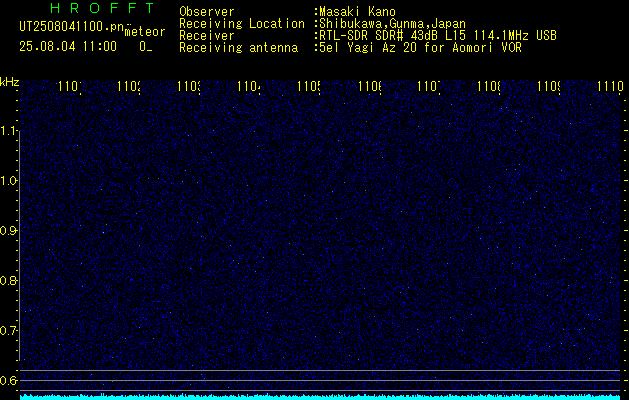Click the 1108 time axis label
Viewport: 629px width, 400px height.
click(489, 87)
